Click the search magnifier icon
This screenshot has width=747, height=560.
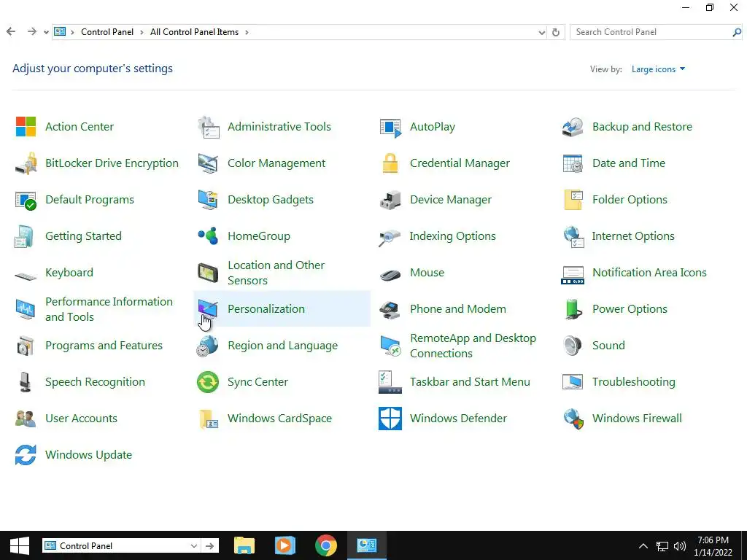pyautogui.click(x=737, y=32)
